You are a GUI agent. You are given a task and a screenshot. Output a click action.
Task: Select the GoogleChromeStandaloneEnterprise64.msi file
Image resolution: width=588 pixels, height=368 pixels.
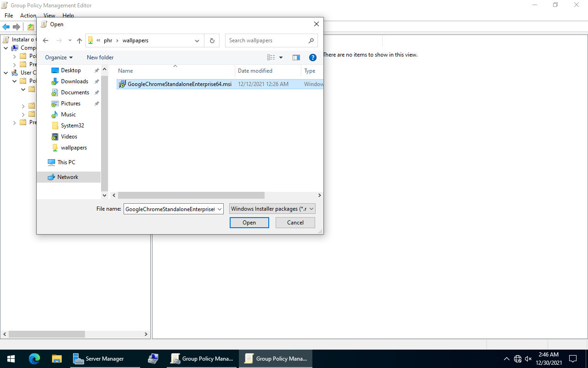(179, 84)
